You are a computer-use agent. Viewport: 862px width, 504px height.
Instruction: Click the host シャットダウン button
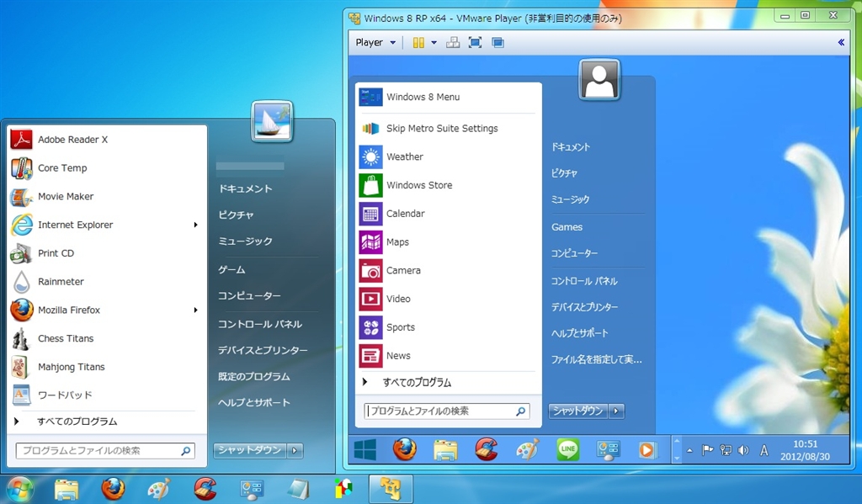(x=249, y=450)
